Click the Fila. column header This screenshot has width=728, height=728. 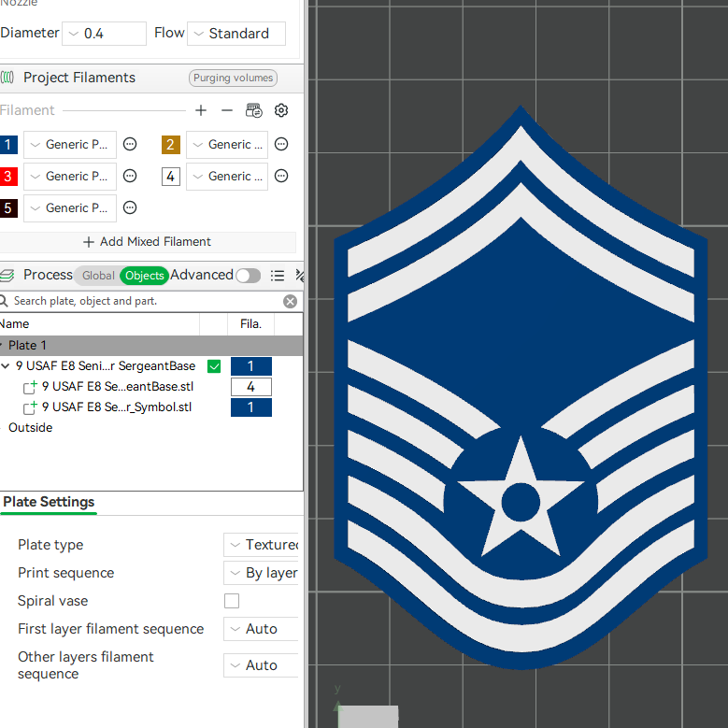[250, 324]
